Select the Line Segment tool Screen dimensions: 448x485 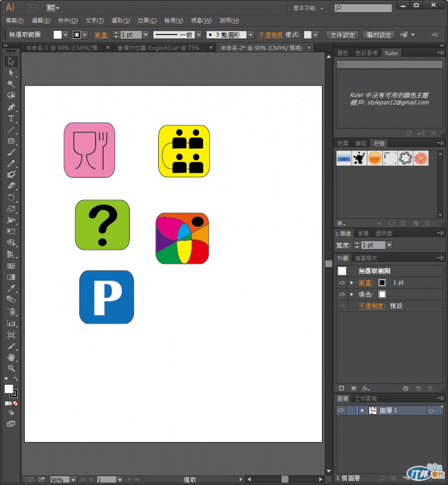point(11,130)
